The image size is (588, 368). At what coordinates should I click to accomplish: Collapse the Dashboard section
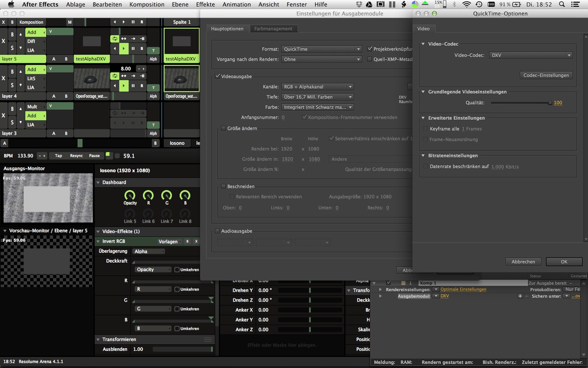click(98, 182)
